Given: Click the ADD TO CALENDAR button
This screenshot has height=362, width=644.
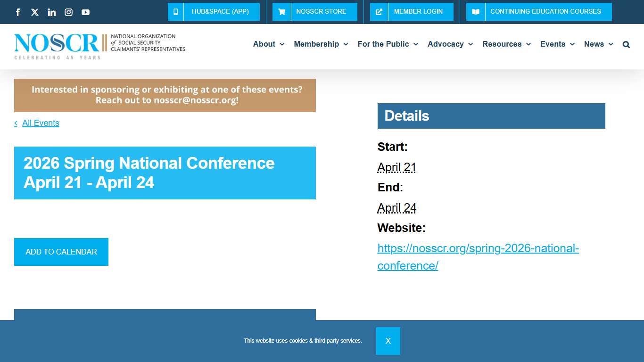Looking at the screenshot, I should [61, 252].
